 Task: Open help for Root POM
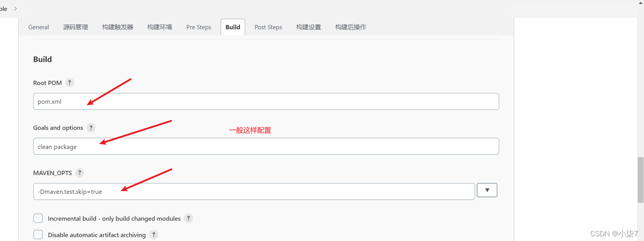click(70, 83)
